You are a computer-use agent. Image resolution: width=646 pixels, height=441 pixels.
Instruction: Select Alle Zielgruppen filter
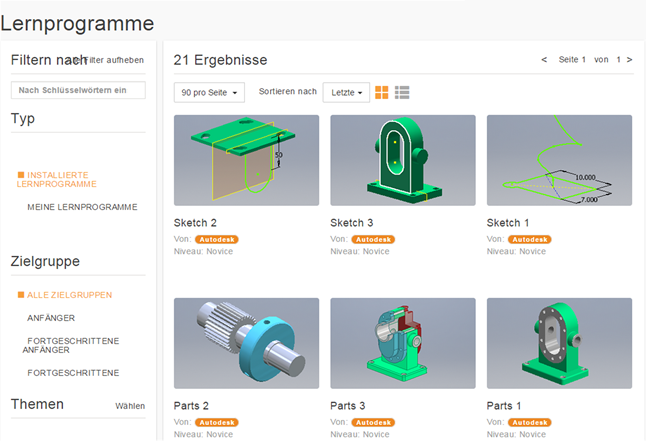(65, 295)
